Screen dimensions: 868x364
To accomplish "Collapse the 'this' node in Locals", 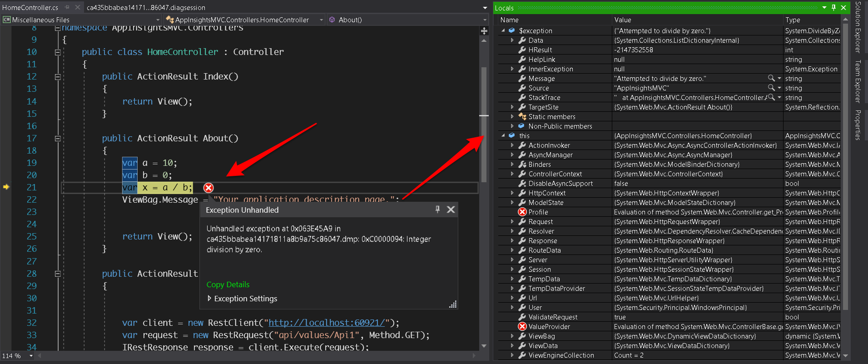I will [503, 135].
